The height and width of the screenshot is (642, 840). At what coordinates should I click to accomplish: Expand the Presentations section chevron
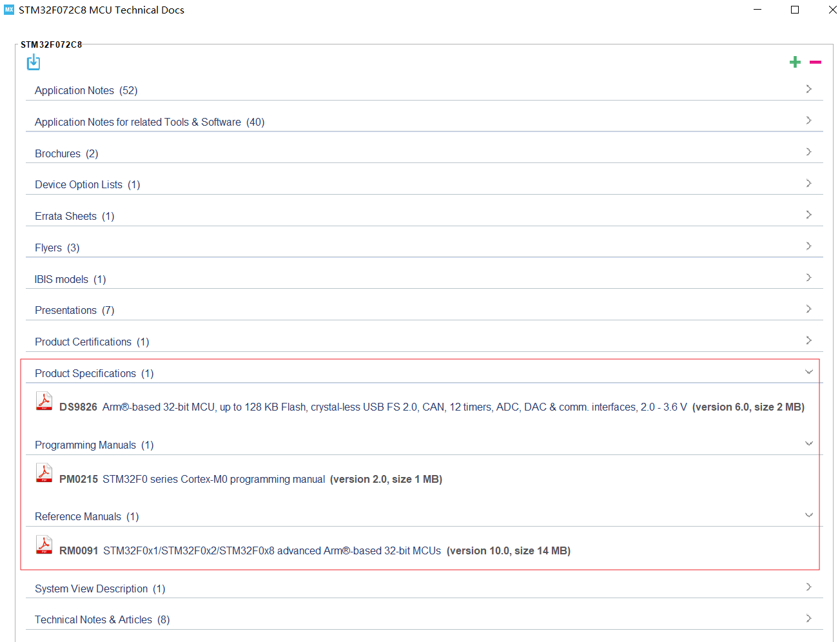[808, 309]
